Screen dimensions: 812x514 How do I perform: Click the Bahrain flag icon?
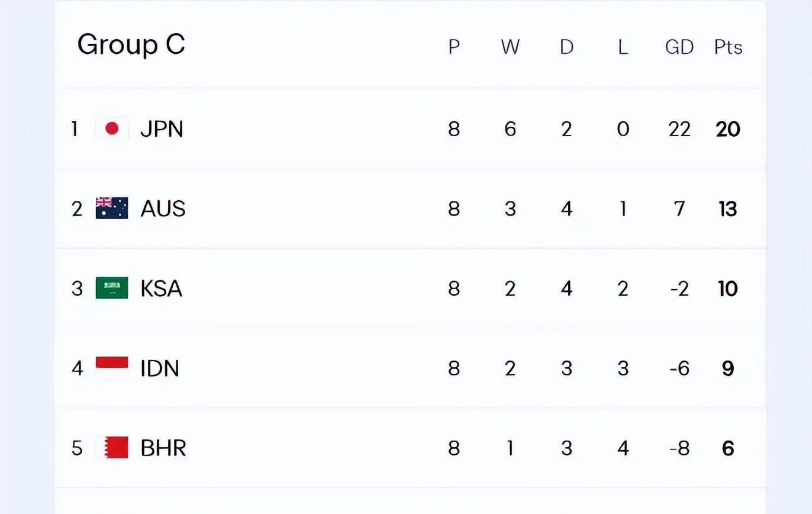111,448
